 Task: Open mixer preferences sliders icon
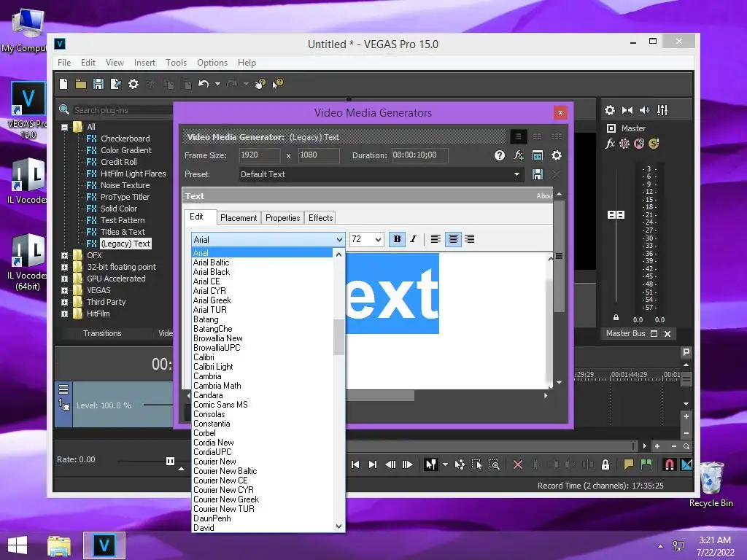pos(662,110)
